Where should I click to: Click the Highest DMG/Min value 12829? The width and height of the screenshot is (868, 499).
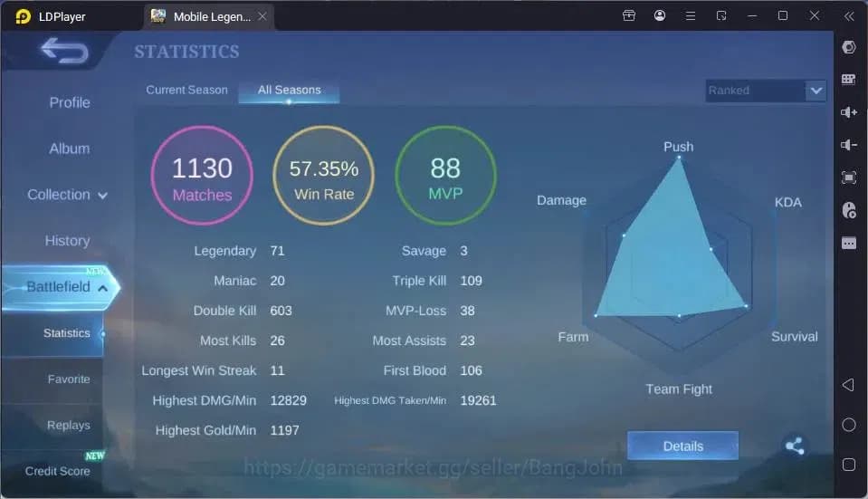[289, 400]
